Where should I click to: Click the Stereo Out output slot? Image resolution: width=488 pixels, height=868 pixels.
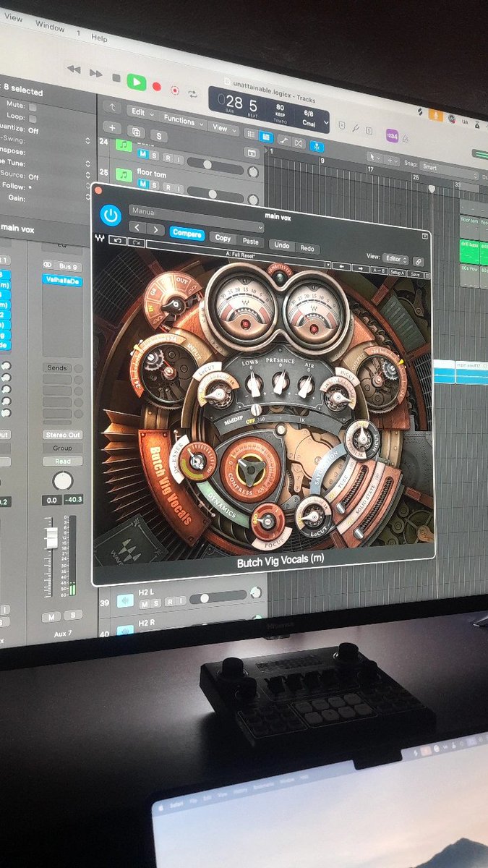[61, 434]
